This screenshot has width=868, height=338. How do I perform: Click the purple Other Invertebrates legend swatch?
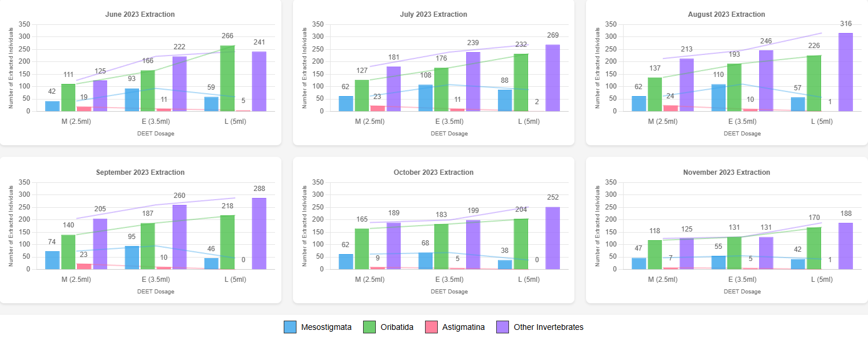pos(503,327)
